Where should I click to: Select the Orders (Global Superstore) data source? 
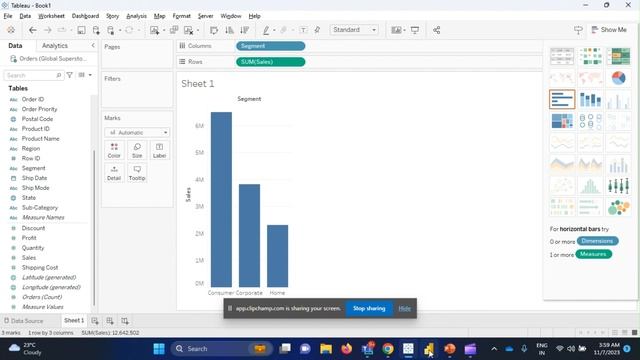48,59
